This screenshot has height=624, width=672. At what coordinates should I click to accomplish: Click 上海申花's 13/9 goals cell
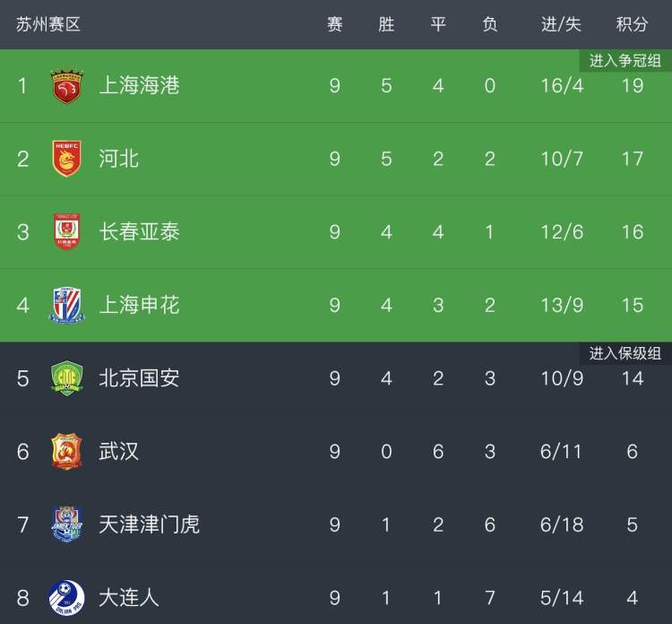tap(562, 305)
